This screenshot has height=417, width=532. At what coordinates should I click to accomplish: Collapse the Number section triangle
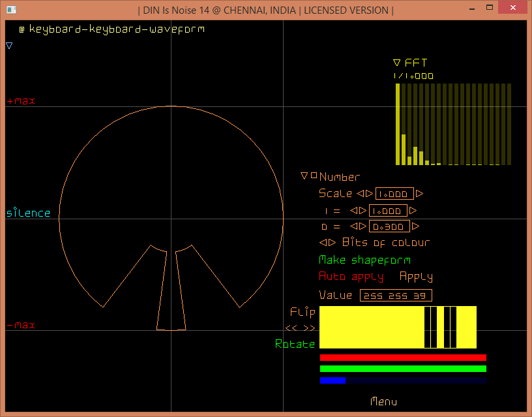(x=304, y=176)
